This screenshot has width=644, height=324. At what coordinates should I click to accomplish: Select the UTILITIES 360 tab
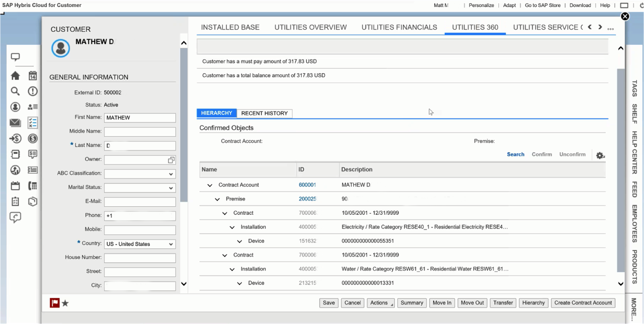[475, 27]
